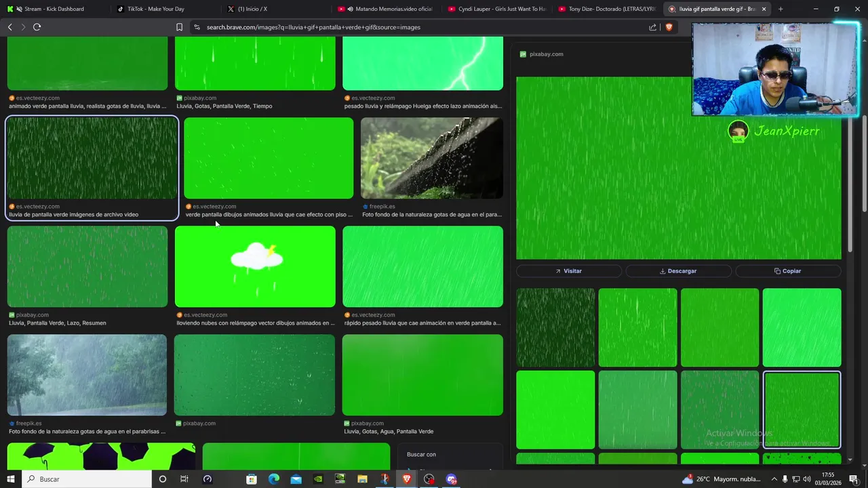Open the notification center icon

point(854,479)
